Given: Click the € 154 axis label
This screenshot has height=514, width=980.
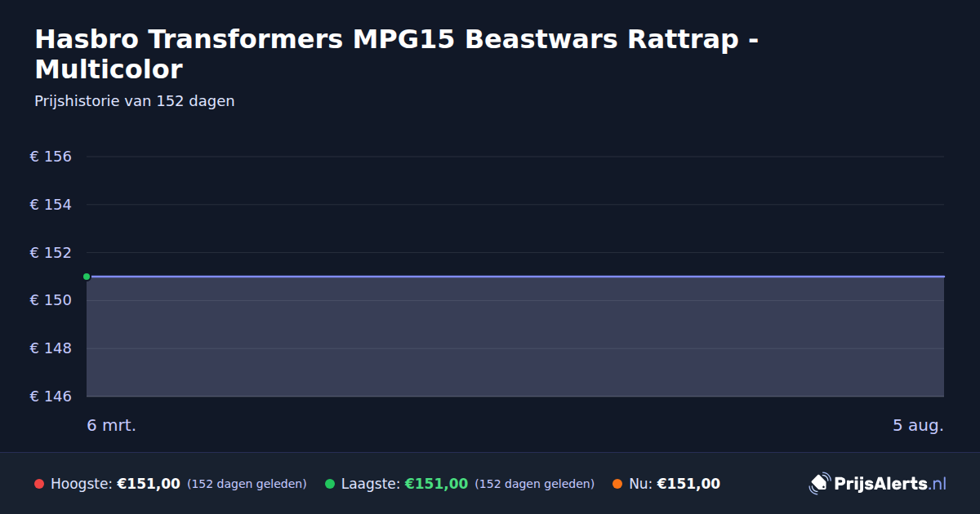Looking at the screenshot, I should [x=51, y=205].
